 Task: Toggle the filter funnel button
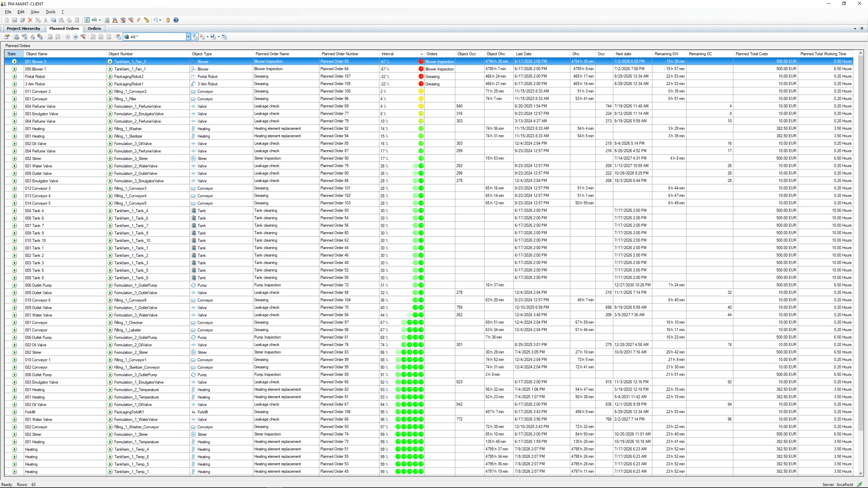[x=195, y=37]
